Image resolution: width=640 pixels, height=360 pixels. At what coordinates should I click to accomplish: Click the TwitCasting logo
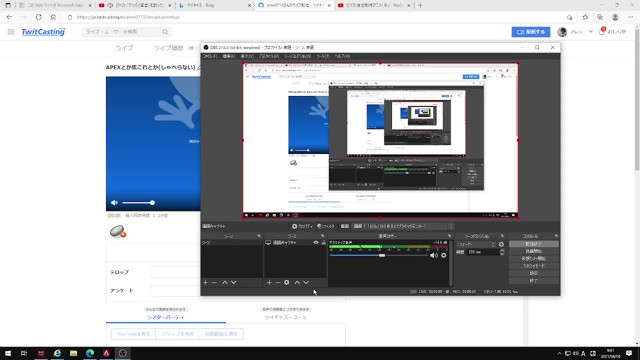click(x=43, y=31)
